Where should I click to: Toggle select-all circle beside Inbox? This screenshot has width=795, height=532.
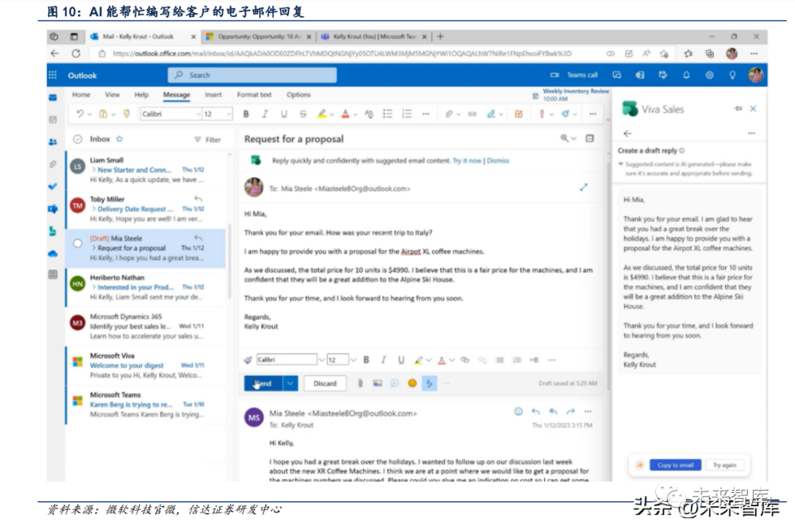coord(77,139)
